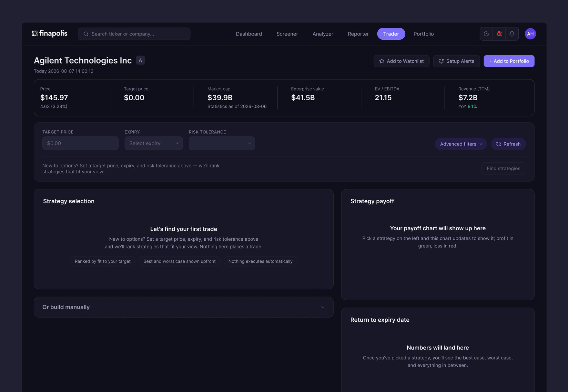Add Agilent to Watchlist
Screen dimensions: 568x392
coord(401,61)
